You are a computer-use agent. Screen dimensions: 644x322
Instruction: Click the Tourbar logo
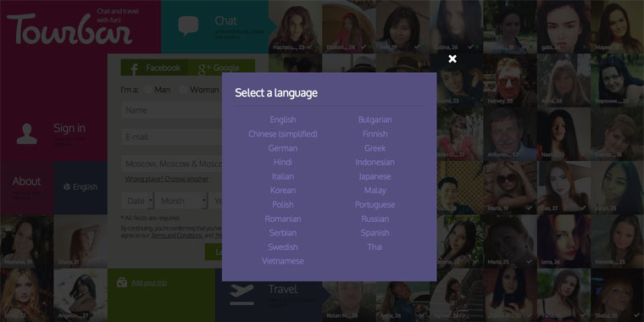point(69,29)
